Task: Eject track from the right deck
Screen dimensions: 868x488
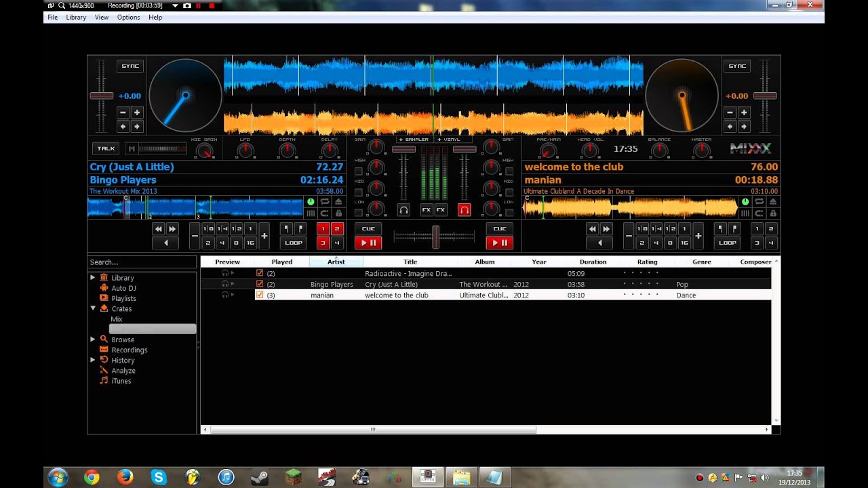Action: pyautogui.click(x=772, y=202)
